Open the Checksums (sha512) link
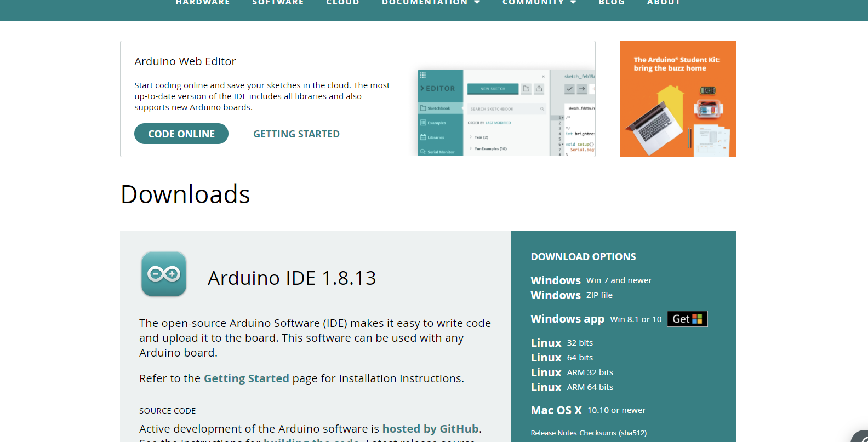This screenshot has height=442, width=868. pyautogui.click(x=613, y=433)
